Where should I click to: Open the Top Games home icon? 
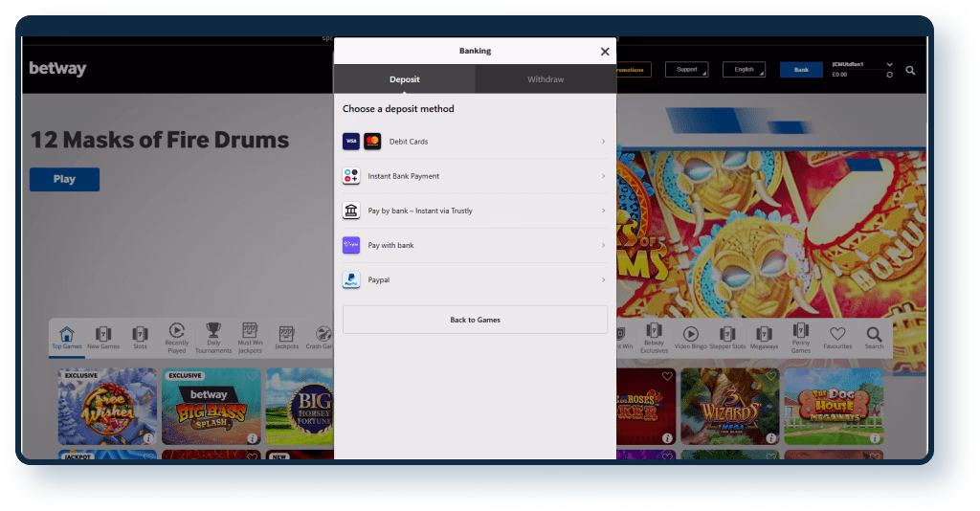tap(66, 337)
